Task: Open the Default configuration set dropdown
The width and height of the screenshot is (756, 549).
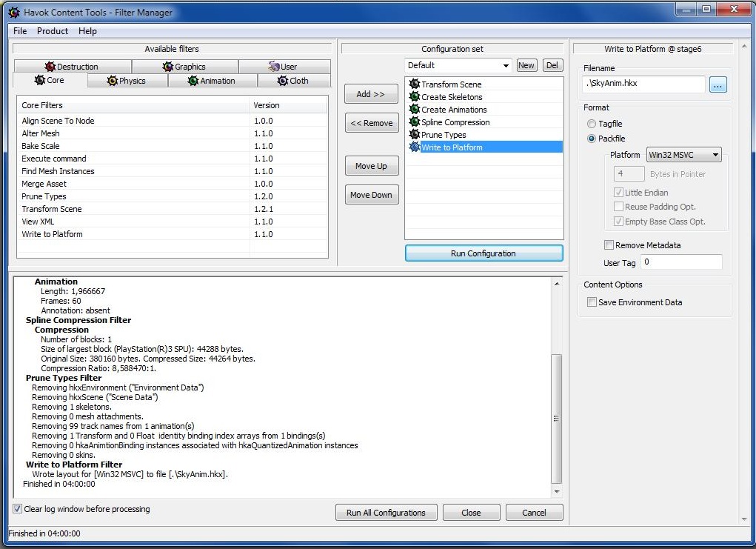Action: (x=457, y=65)
